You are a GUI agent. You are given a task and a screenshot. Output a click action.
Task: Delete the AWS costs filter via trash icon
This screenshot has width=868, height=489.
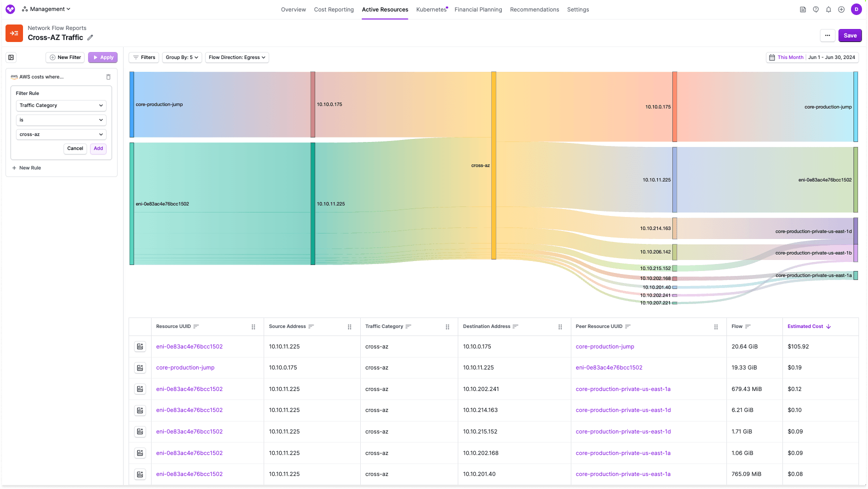pos(109,76)
